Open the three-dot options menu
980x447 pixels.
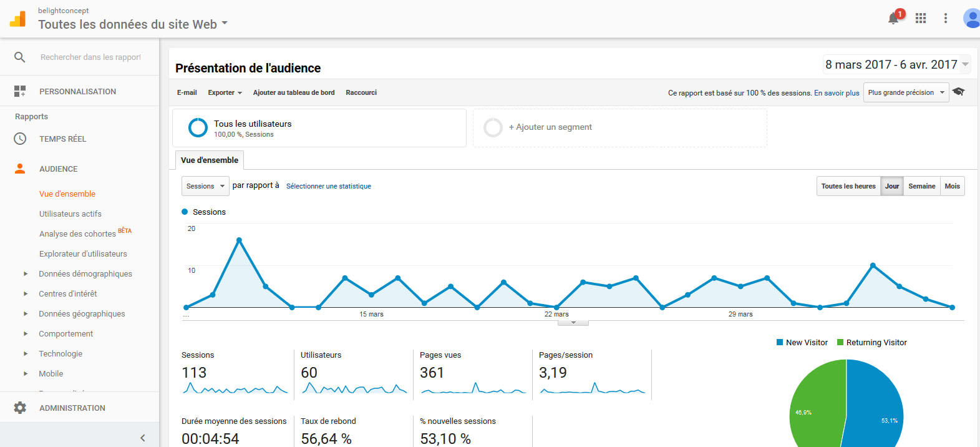946,18
